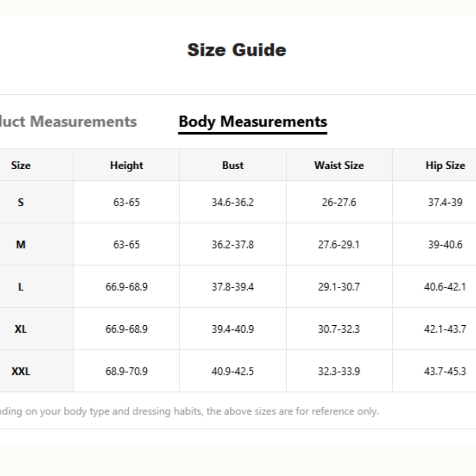Select the XXL size row label

[21, 372]
